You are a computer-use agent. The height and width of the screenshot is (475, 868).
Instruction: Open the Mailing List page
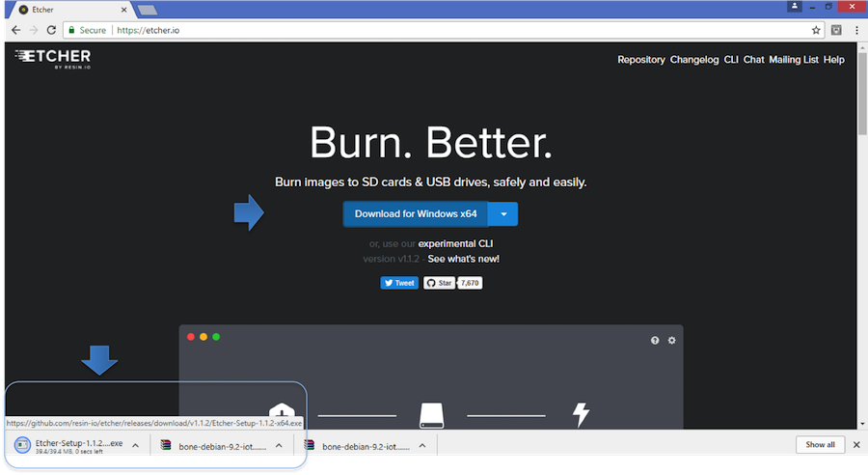coord(794,60)
